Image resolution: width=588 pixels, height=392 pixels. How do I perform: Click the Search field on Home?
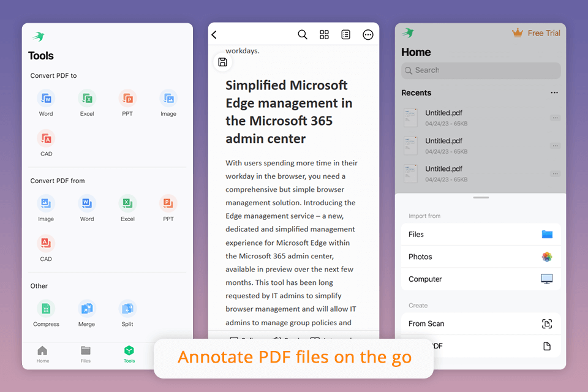(481, 70)
